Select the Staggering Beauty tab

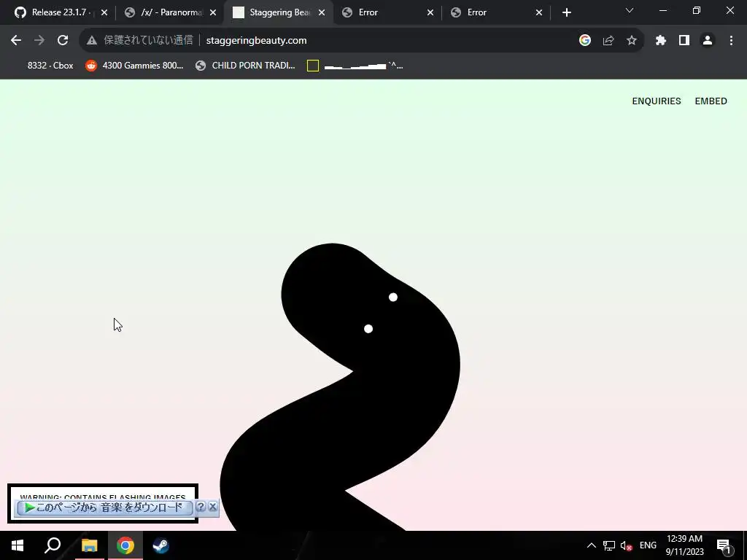278,12
